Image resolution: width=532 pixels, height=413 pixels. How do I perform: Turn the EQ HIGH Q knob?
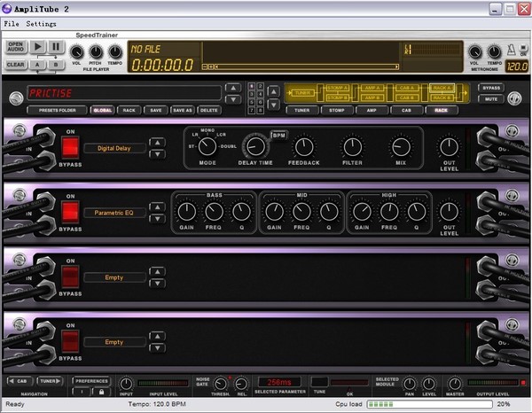coord(417,212)
